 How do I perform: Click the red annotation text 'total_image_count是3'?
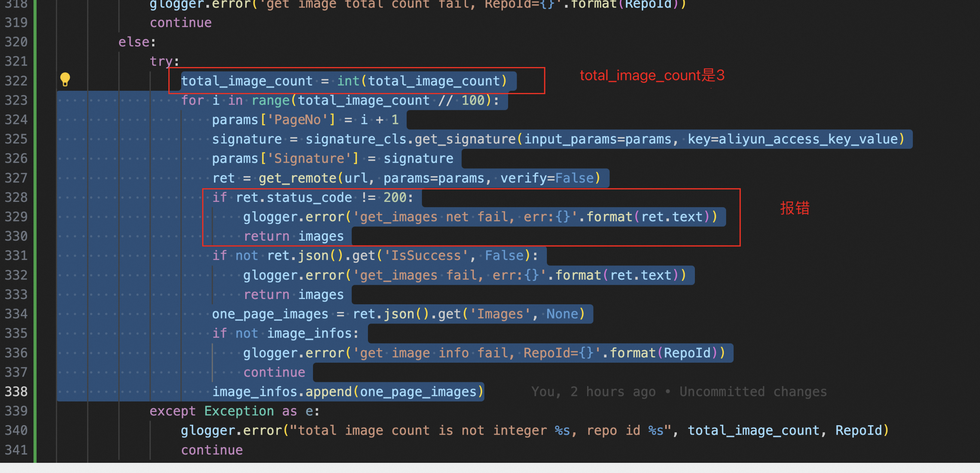point(652,75)
